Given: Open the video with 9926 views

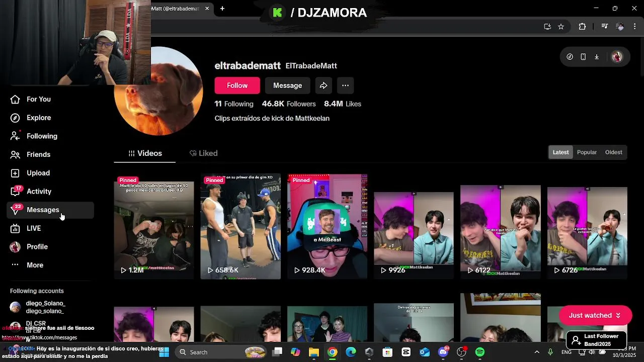Looking at the screenshot, I should click(414, 227).
